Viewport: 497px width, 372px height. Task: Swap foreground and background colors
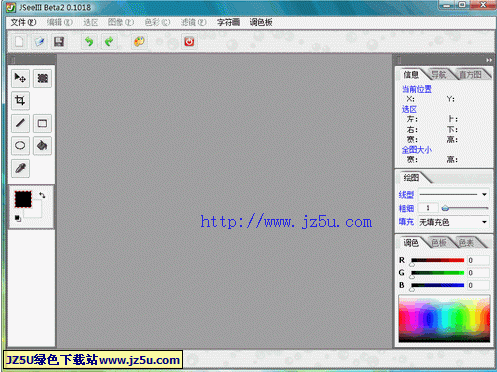[42, 195]
